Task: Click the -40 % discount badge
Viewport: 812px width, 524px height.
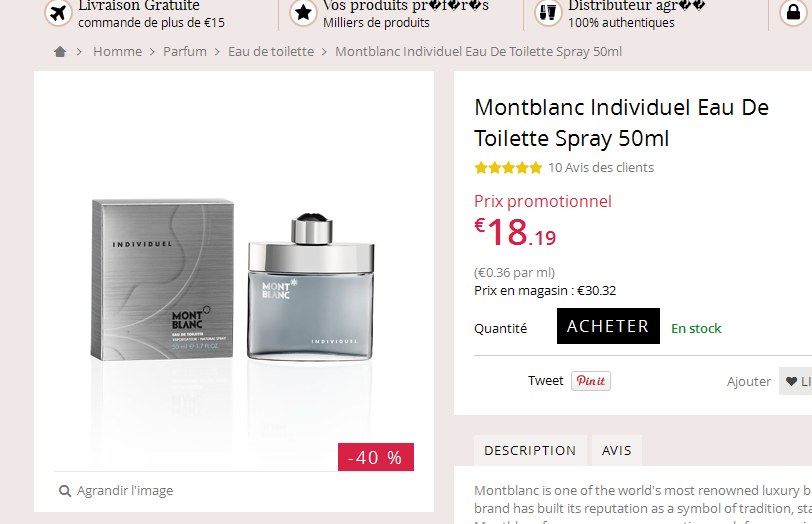Action: point(376,458)
